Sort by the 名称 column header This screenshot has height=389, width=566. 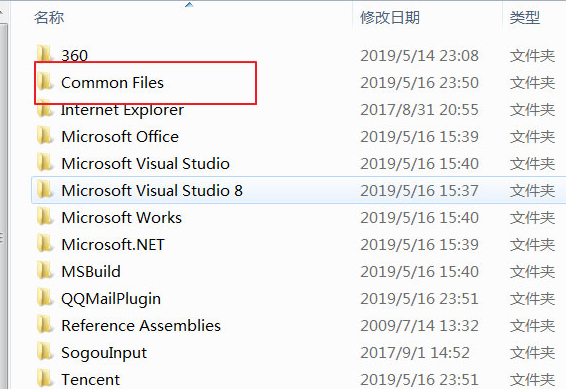[49, 17]
